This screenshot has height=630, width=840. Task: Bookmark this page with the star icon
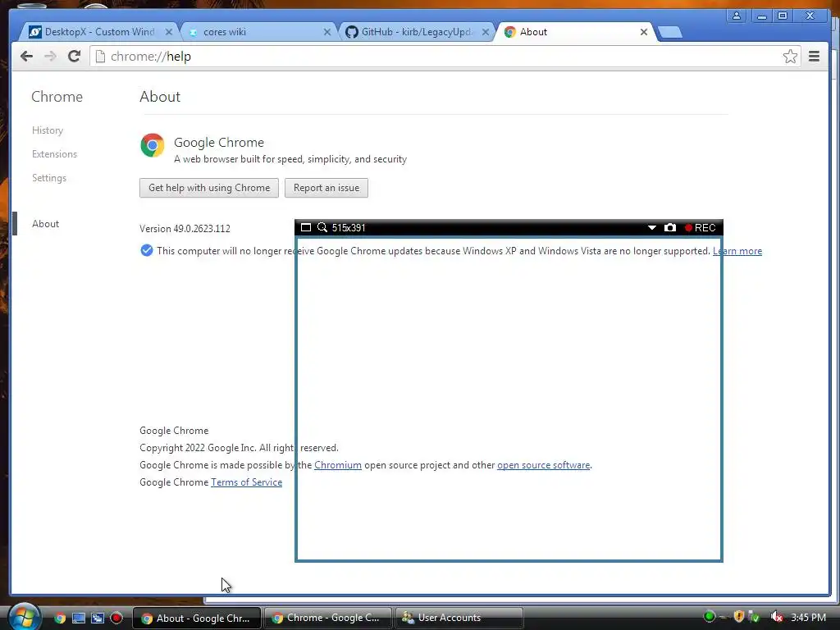tap(790, 57)
